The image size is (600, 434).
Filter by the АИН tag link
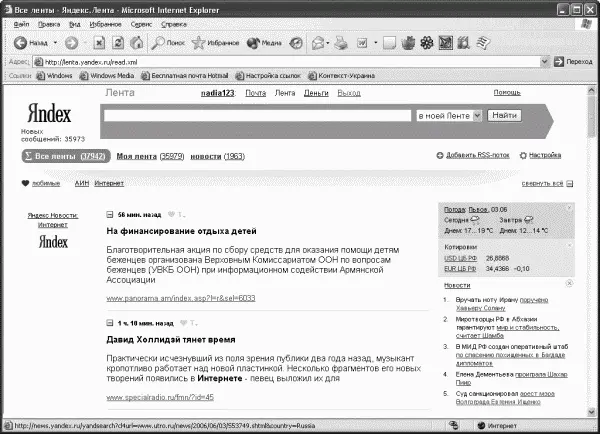click(82, 183)
